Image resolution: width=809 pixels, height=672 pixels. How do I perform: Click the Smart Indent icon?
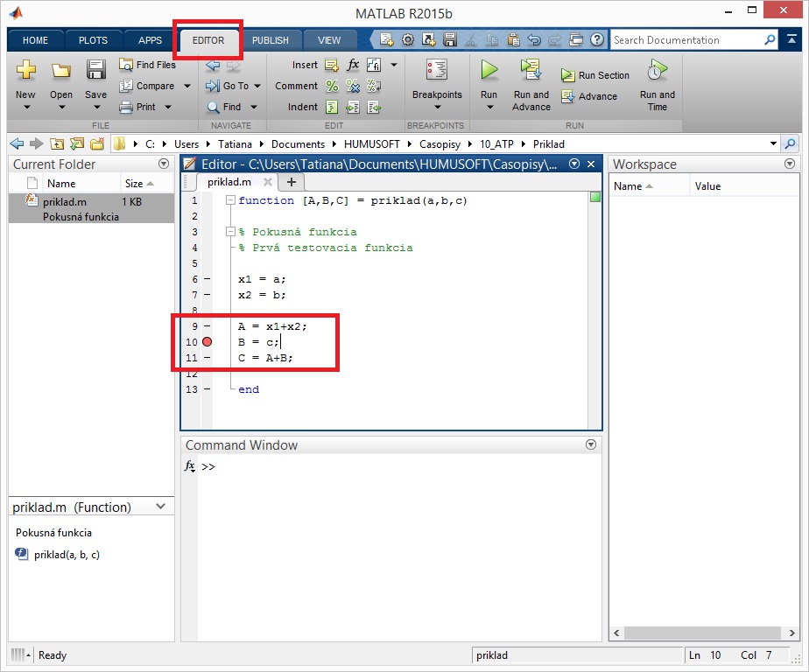pyautogui.click(x=332, y=107)
